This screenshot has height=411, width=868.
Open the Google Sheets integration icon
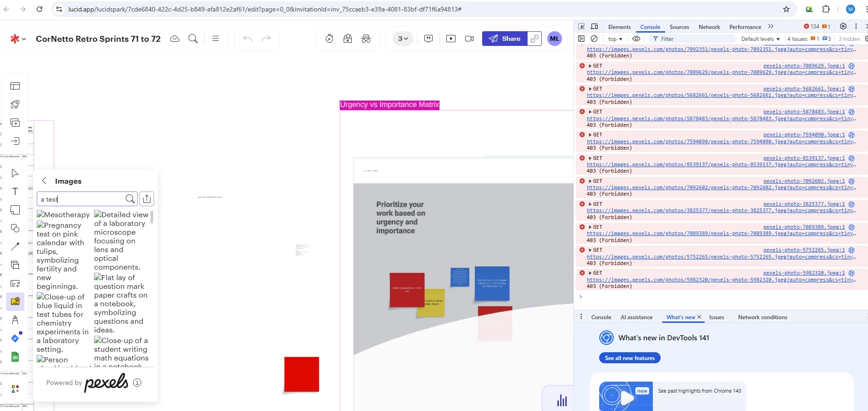[x=15, y=357]
